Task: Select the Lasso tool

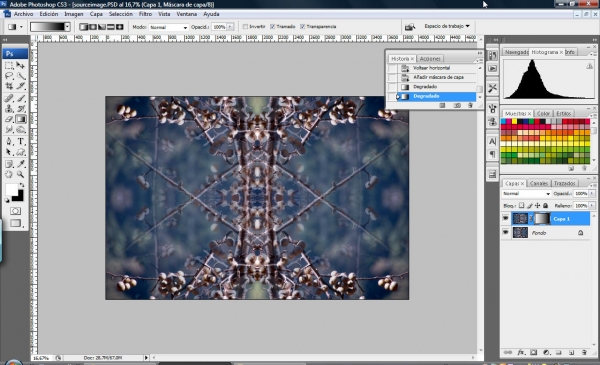Action: click(x=9, y=76)
